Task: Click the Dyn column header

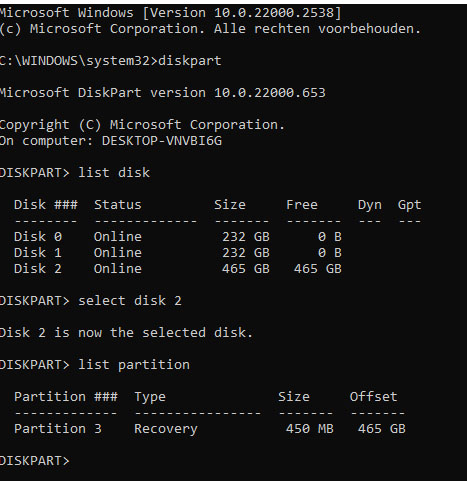Action: point(370,205)
